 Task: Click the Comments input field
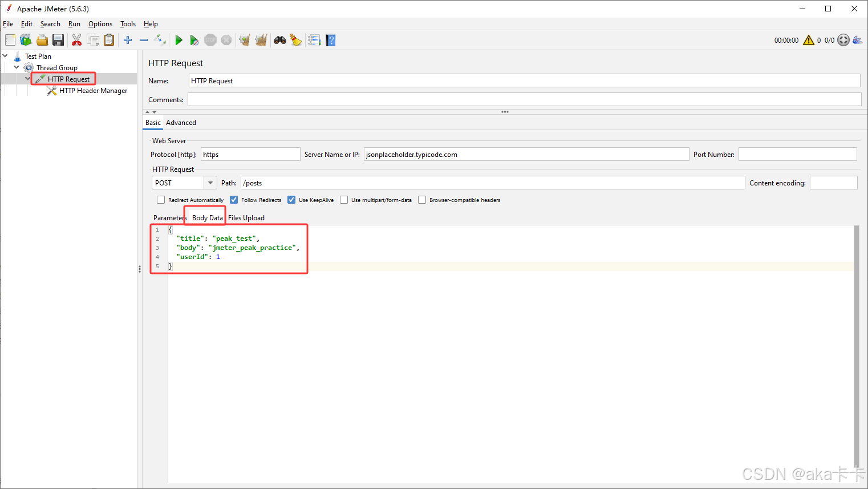[x=524, y=99]
